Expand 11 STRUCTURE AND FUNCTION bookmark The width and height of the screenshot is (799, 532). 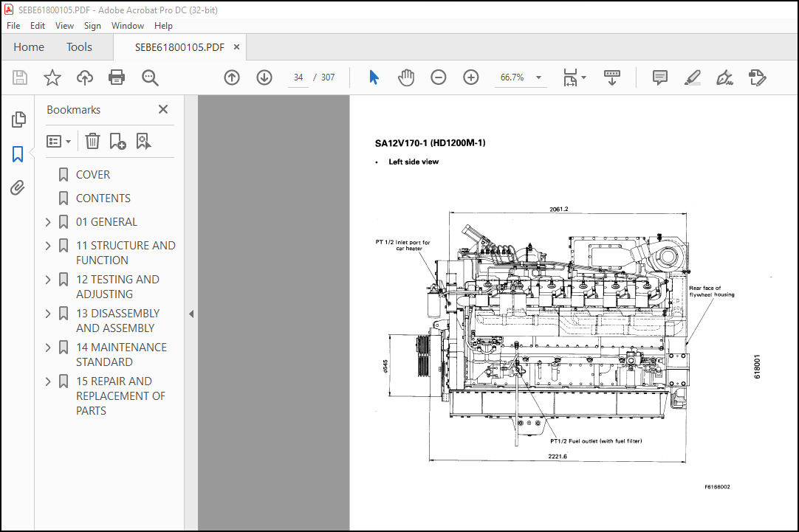48,246
